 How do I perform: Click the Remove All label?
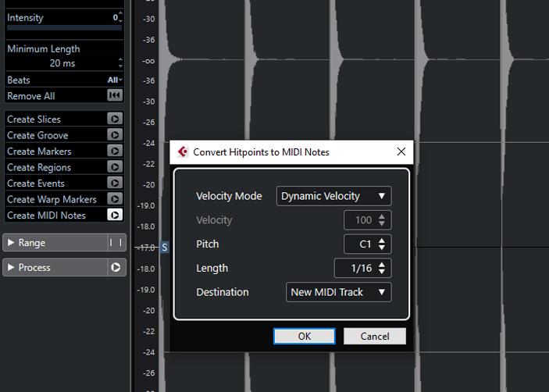point(31,96)
